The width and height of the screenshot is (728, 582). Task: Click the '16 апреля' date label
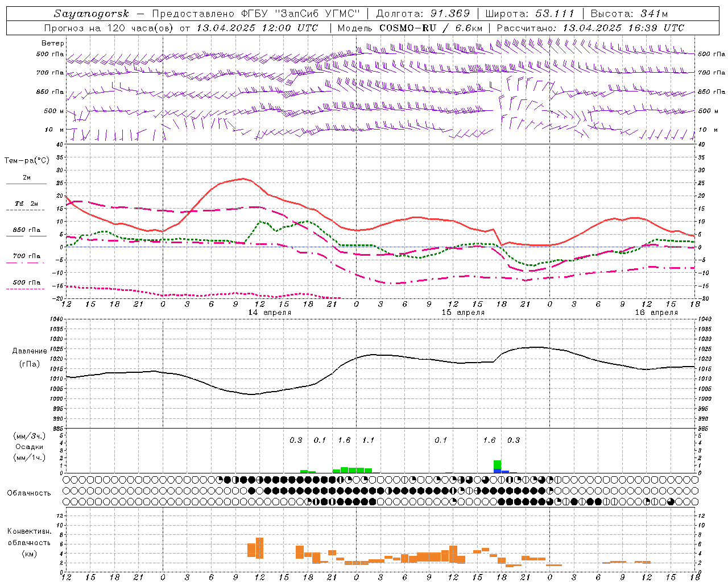tap(656, 313)
